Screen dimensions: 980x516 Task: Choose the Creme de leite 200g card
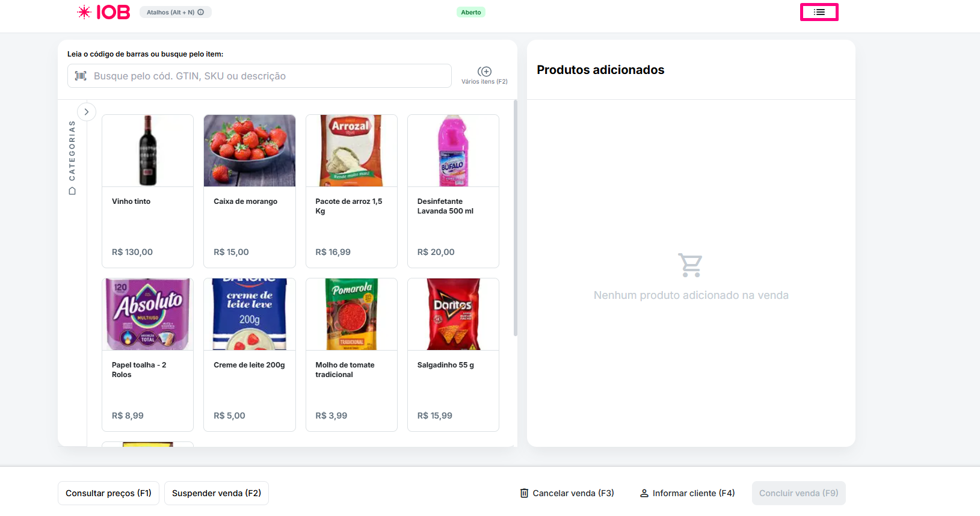point(250,355)
